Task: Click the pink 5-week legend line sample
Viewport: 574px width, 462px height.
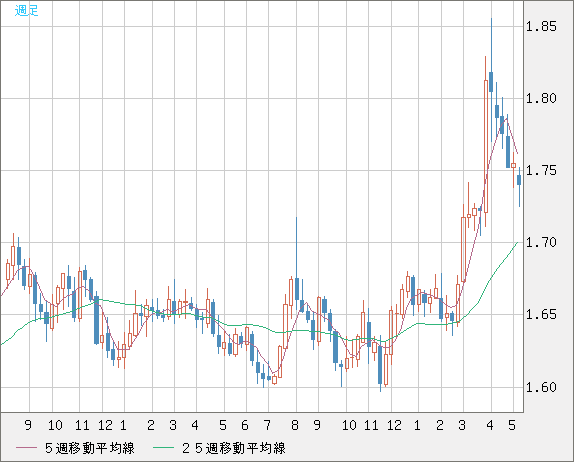Action: pos(26,448)
